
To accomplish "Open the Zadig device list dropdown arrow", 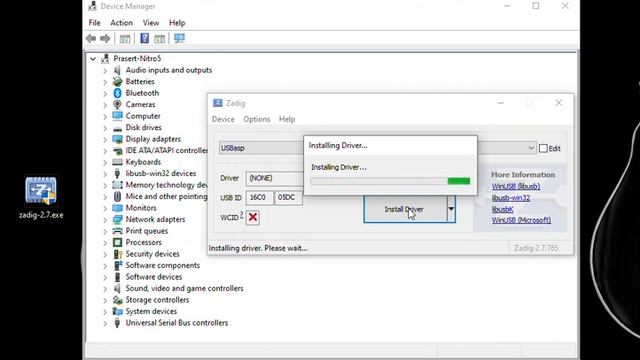I will (531, 148).
